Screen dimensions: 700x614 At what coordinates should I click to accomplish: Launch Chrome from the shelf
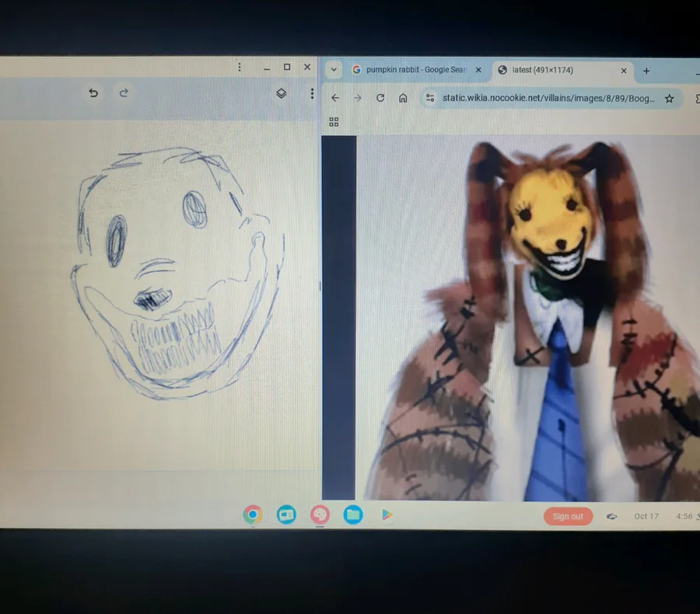[x=253, y=515]
